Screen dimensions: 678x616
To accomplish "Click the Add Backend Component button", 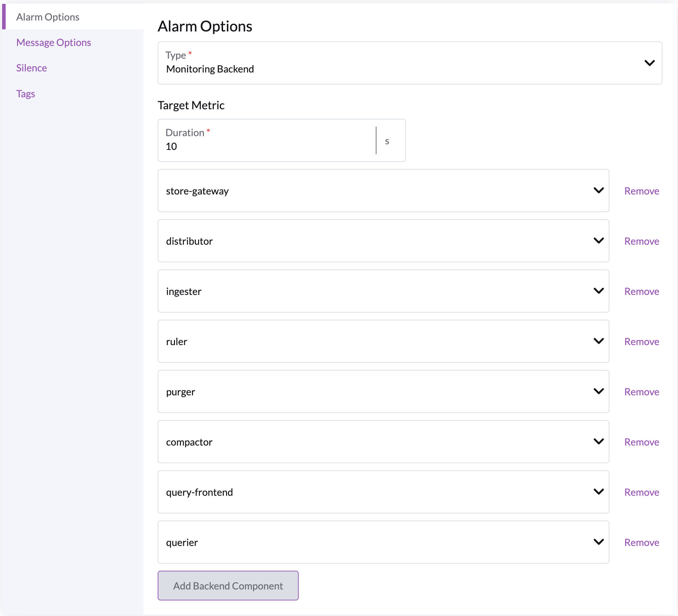I will click(228, 586).
